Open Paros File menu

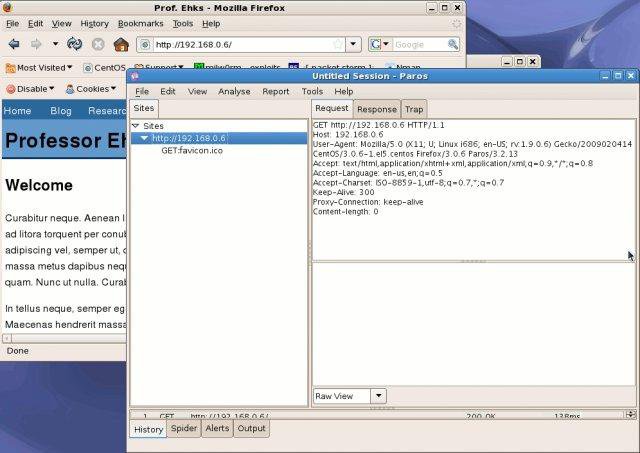pyautogui.click(x=142, y=91)
